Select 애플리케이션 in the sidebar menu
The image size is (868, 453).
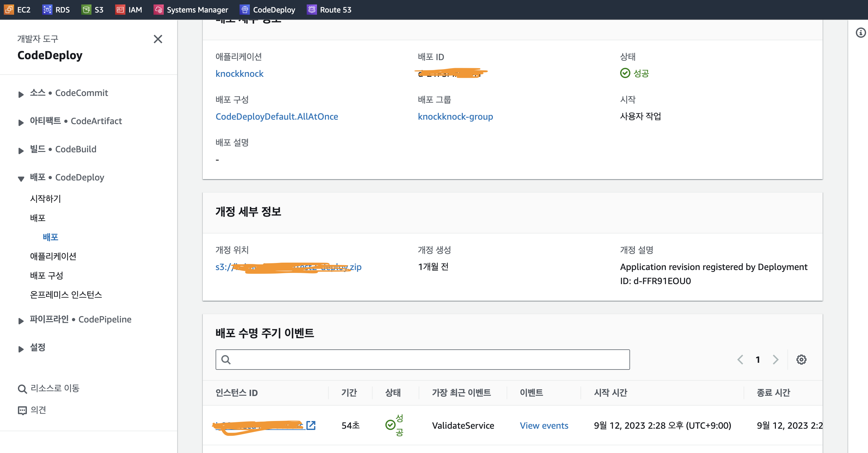pos(53,256)
